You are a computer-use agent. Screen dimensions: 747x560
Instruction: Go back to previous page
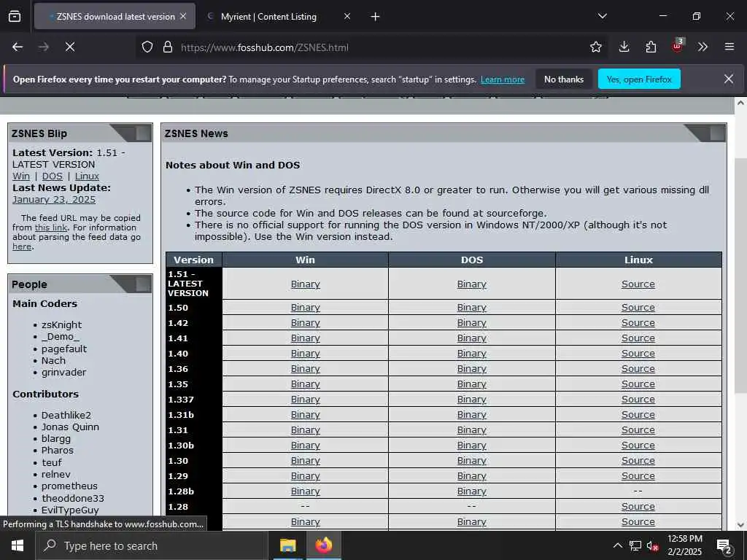pos(18,47)
